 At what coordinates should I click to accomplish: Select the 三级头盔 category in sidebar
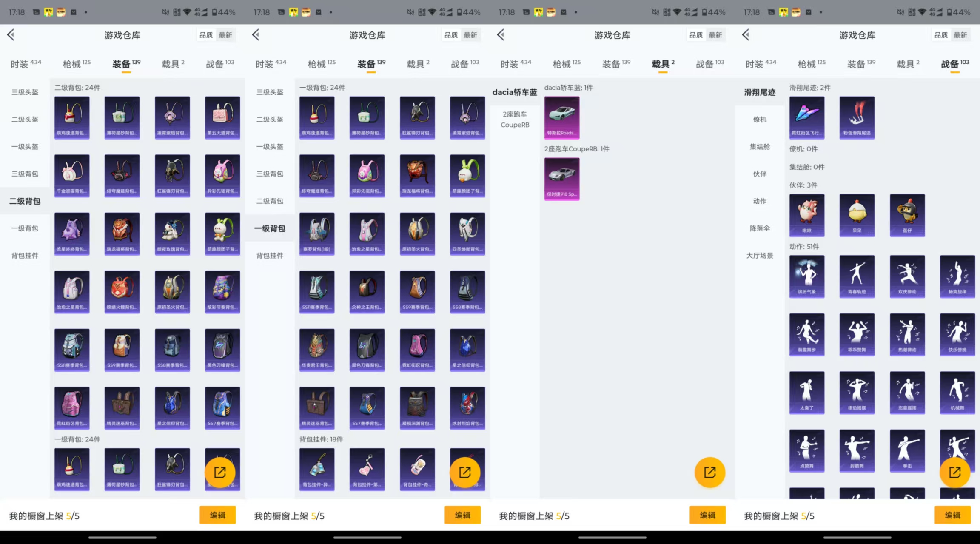tap(24, 92)
